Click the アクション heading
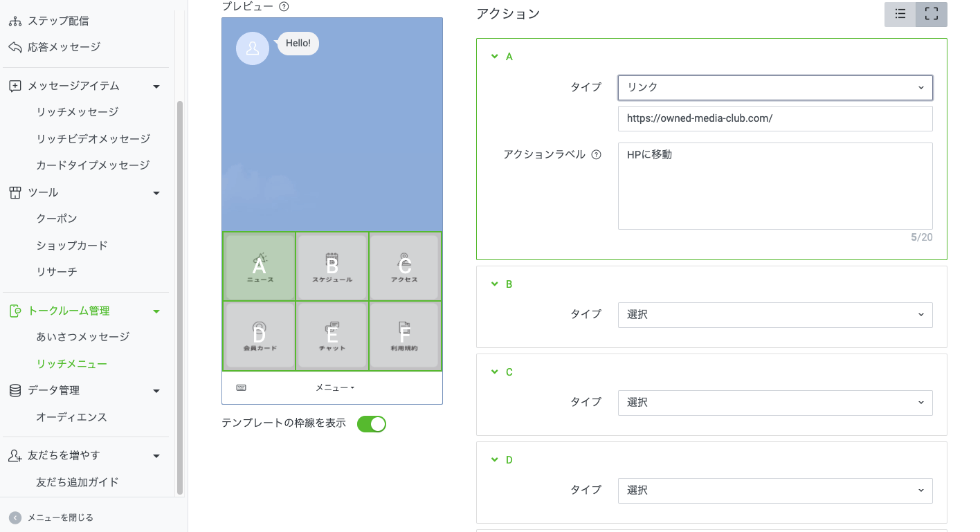This screenshot has width=980, height=532. [508, 14]
